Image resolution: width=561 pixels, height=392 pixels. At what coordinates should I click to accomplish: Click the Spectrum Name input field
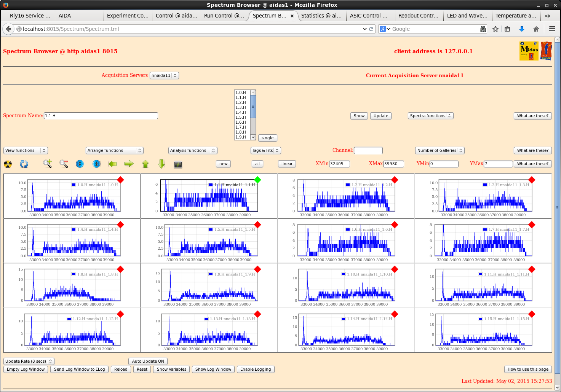click(101, 116)
